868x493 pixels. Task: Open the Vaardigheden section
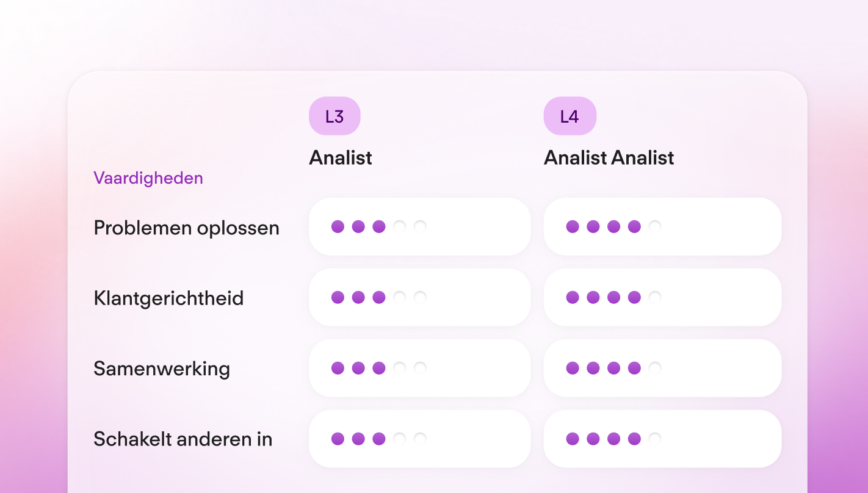(x=148, y=178)
